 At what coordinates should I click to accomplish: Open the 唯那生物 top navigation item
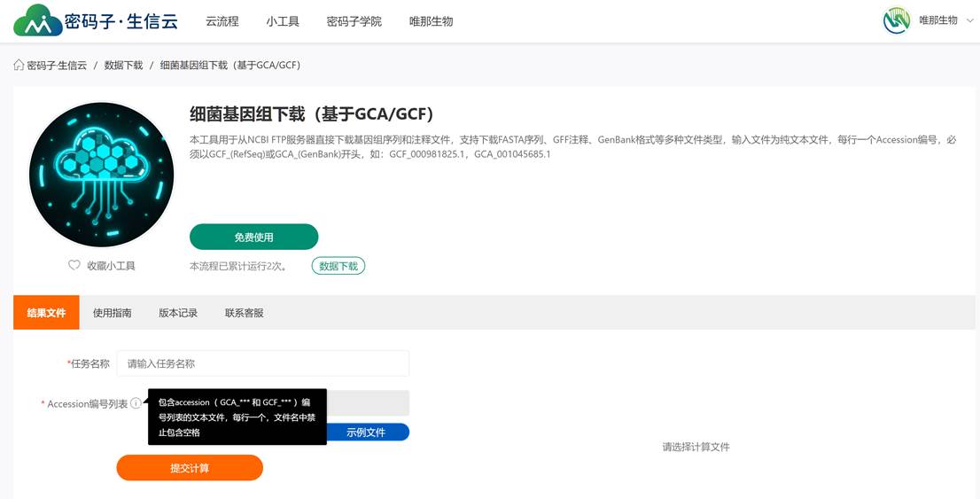(x=431, y=21)
